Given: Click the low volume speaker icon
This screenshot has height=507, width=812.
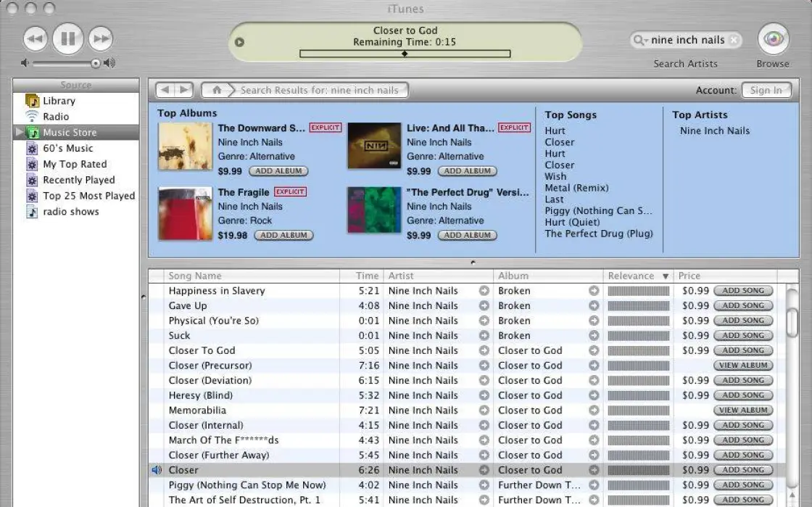Looking at the screenshot, I should pyautogui.click(x=25, y=63).
